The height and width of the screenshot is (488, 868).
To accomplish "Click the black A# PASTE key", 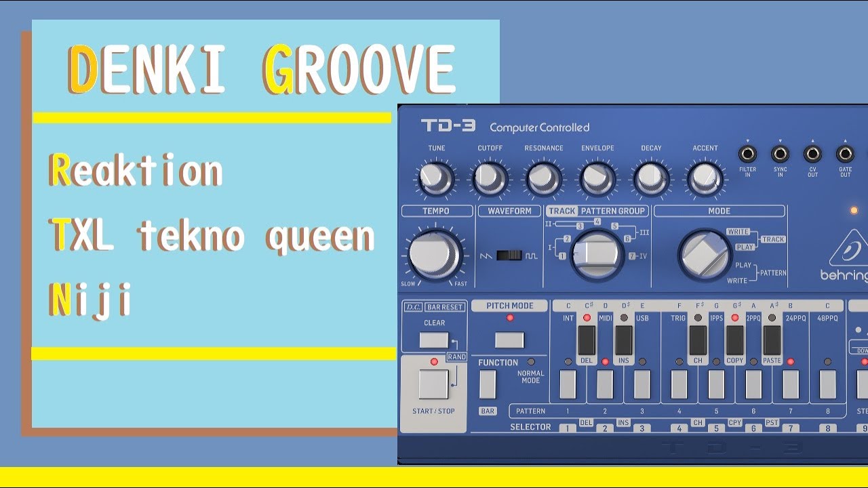I will [772, 340].
